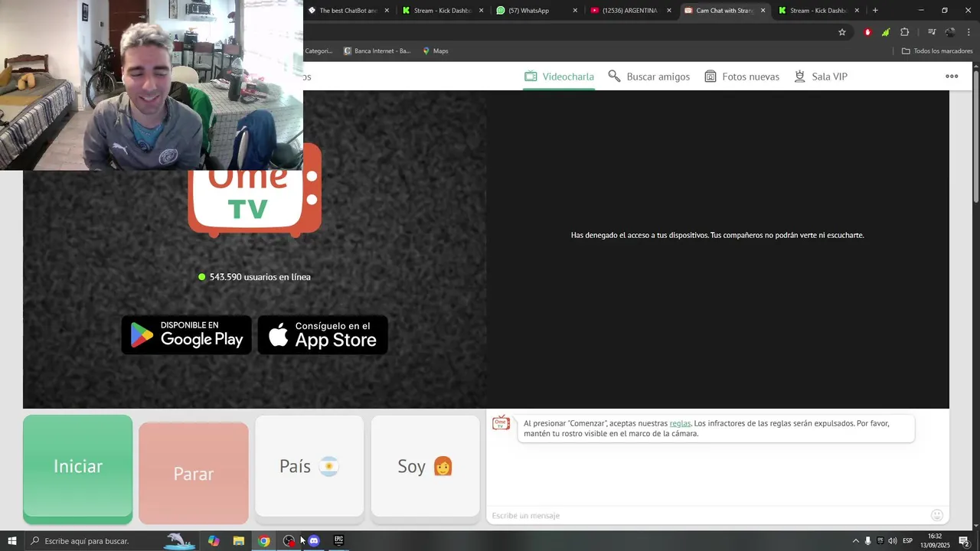The width and height of the screenshot is (980, 551).
Task: Click the Parar button
Action: [x=194, y=473]
